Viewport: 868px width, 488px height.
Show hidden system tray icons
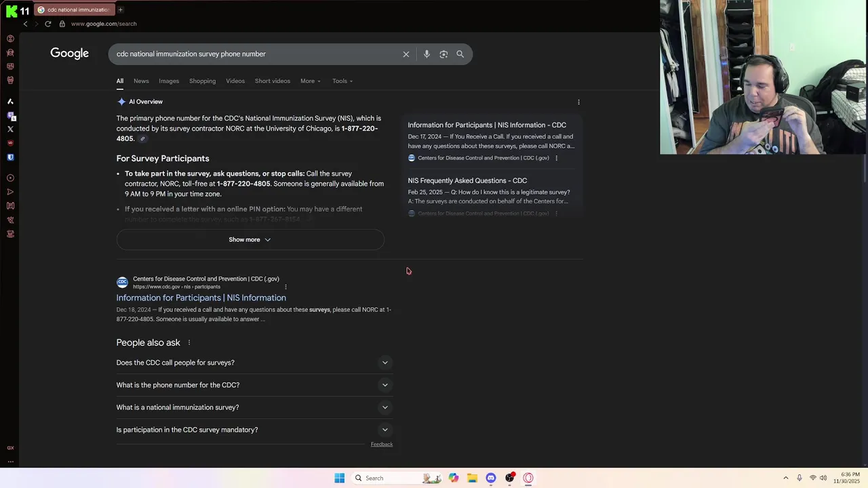(x=786, y=478)
